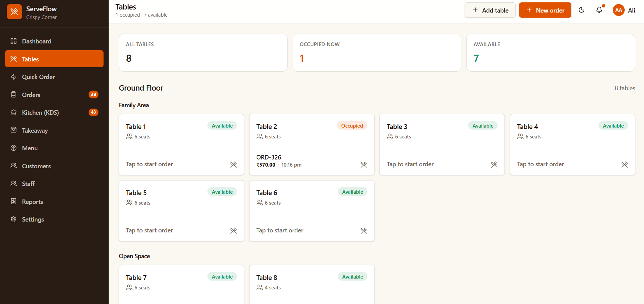This screenshot has width=644, height=304.
Task: Click the seats icon on Table 1
Action: (129, 136)
